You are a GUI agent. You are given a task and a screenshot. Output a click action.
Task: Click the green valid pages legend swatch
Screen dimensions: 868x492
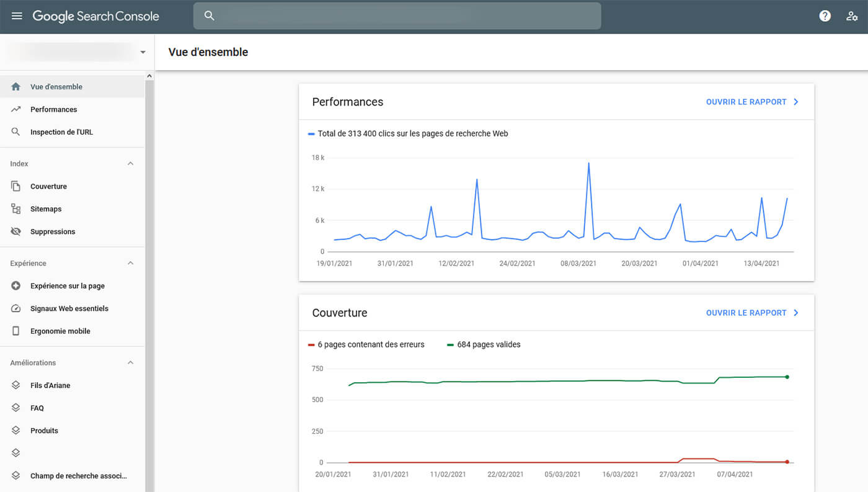click(x=450, y=344)
